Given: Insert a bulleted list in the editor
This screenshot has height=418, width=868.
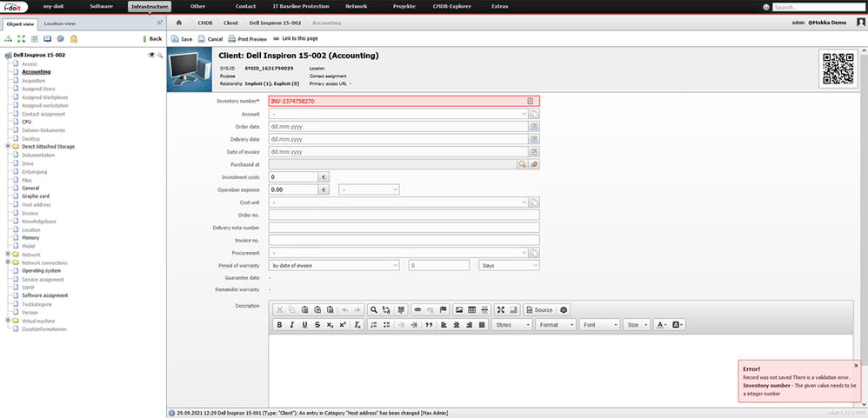Looking at the screenshot, I should point(386,324).
